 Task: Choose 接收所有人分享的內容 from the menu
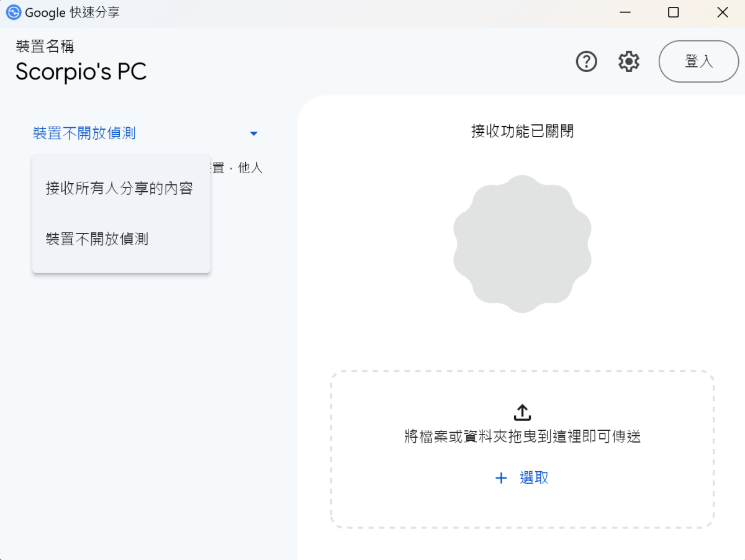pos(119,188)
